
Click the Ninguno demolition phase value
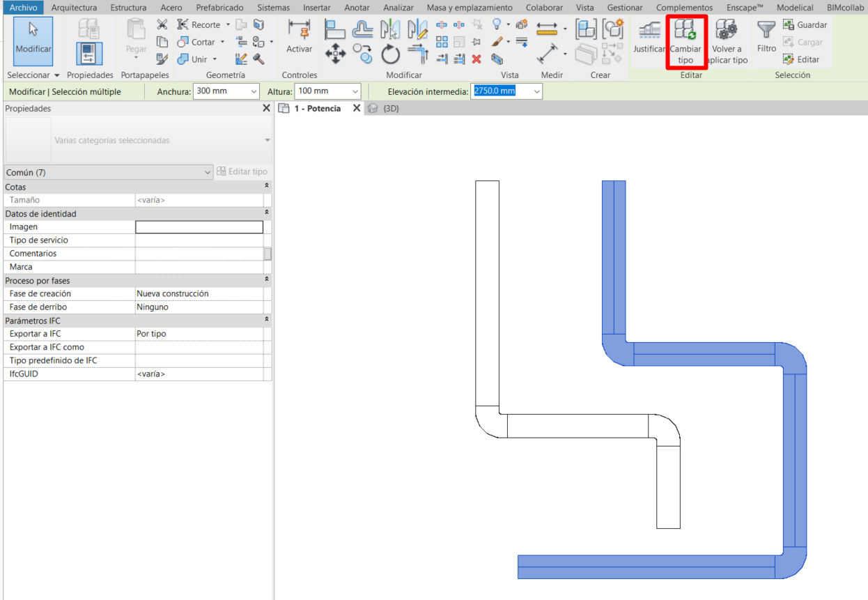(199, 307)
